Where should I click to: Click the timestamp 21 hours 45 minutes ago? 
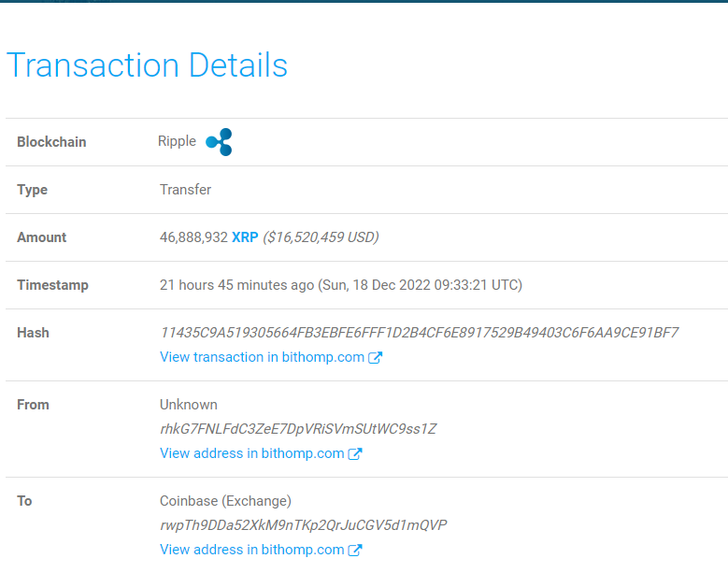[x=236, y=285]
